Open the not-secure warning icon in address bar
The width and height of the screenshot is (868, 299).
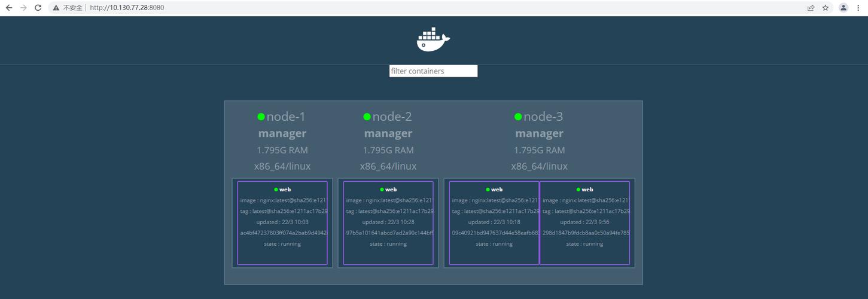click(56, 8)
